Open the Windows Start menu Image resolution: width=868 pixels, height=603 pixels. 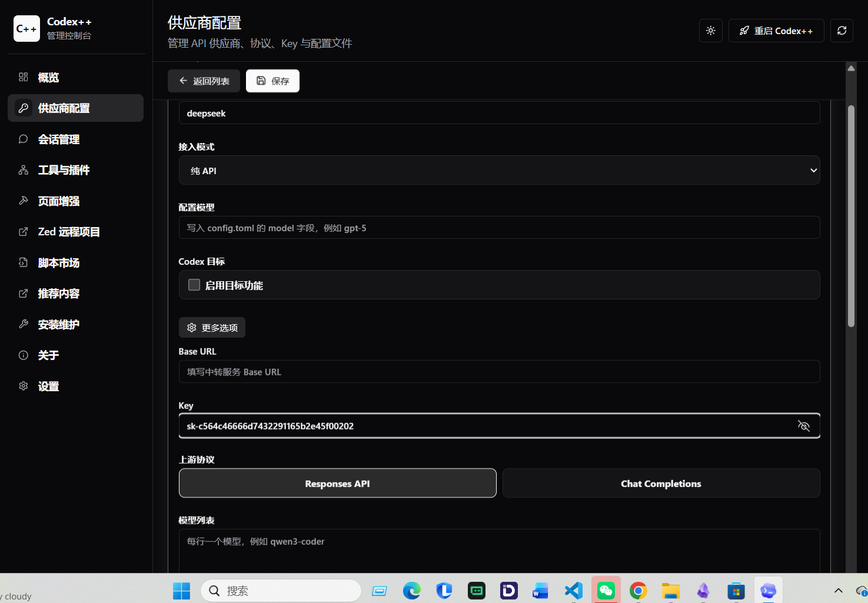pyautogui.click(x=181, y=591)
